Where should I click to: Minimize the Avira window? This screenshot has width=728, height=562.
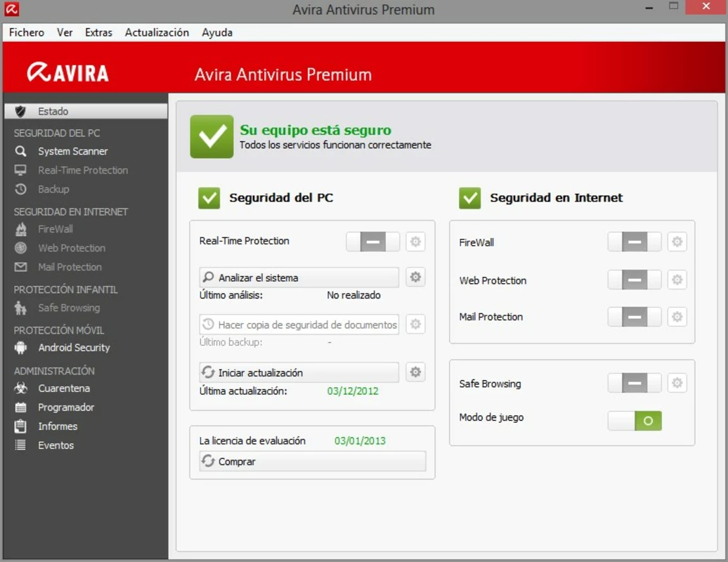pos(649,8)
